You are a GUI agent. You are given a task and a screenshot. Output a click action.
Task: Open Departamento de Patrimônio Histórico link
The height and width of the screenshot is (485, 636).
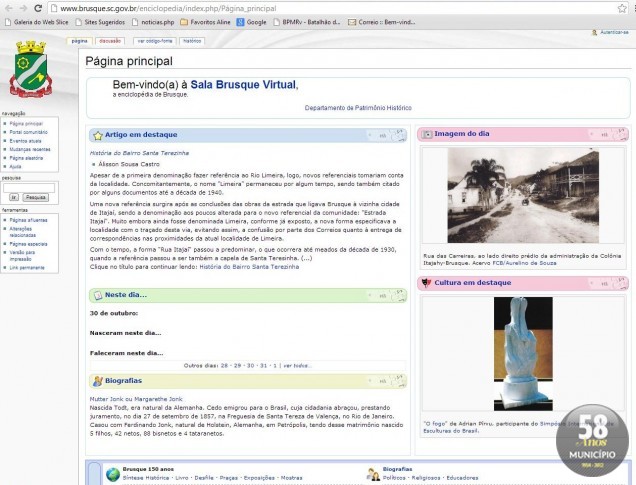358,108
